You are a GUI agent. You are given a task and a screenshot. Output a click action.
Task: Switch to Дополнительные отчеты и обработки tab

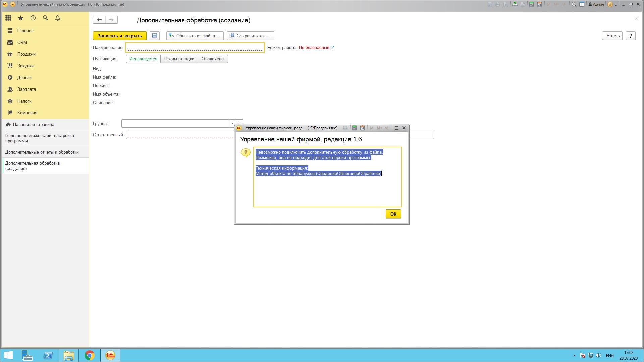click(45, 152)
